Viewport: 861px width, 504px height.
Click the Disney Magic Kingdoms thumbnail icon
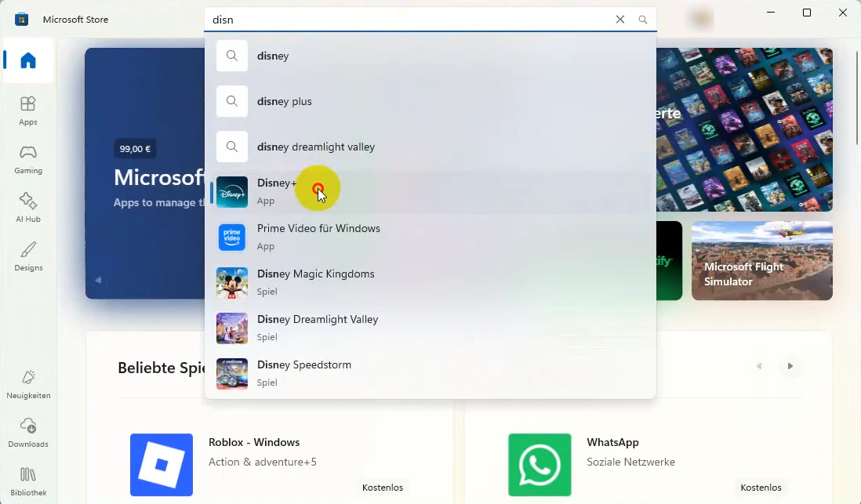(232, 283)
